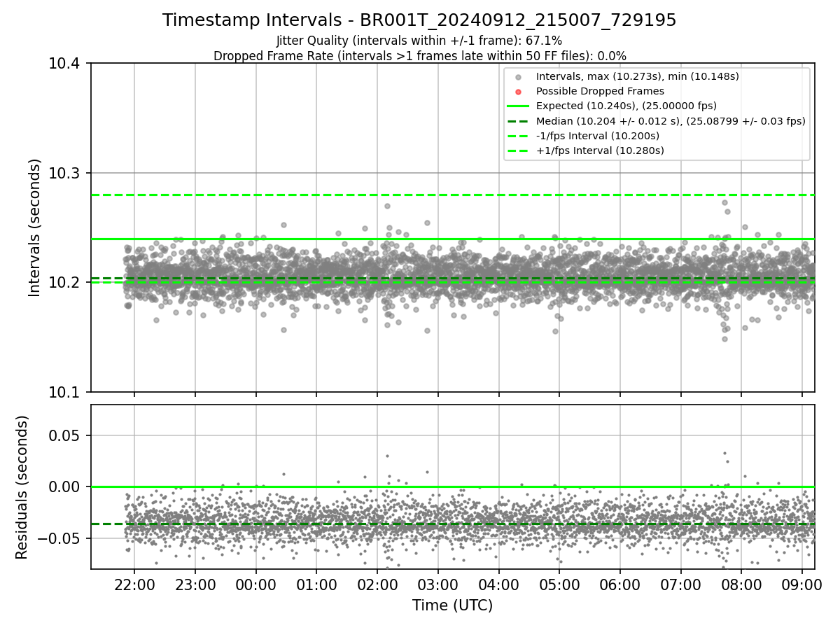This screenshot has height=630, width=840.
Task: Select the 'Time (UTC)' x-axis label
Action: tap(452, 605)
